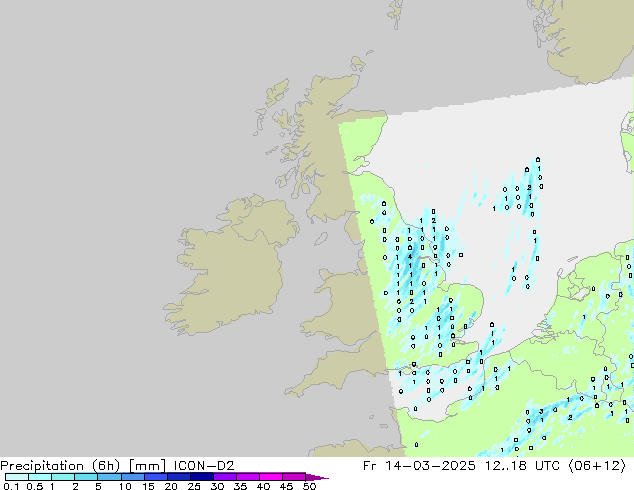Pick the 20–25 mm legend color box
The image size is (634, 490).
[x=179, y=477]
